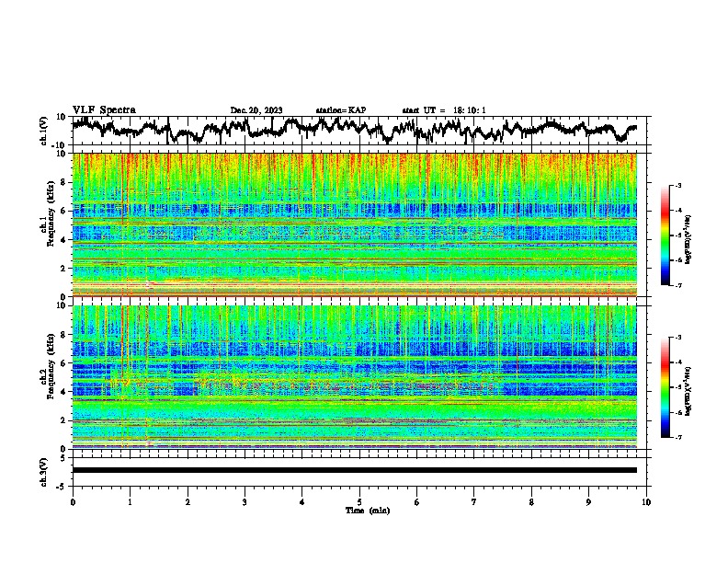
Task: Click time axis tick label "9"
Action: click(x=588, y=502)
